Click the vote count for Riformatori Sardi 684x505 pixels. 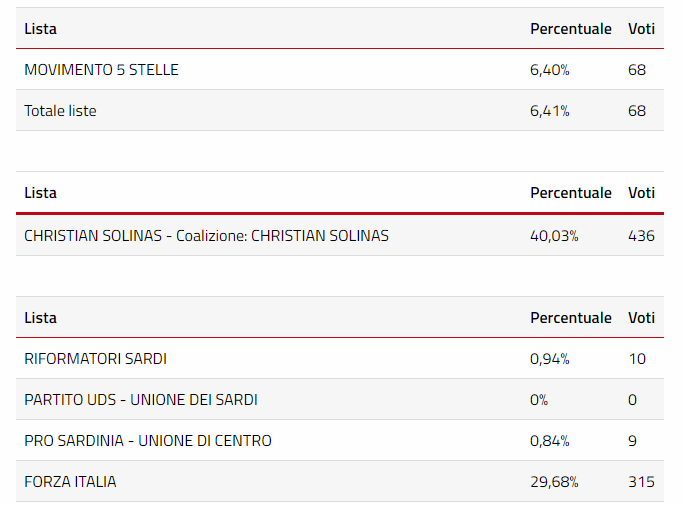[x=637, y=359]
